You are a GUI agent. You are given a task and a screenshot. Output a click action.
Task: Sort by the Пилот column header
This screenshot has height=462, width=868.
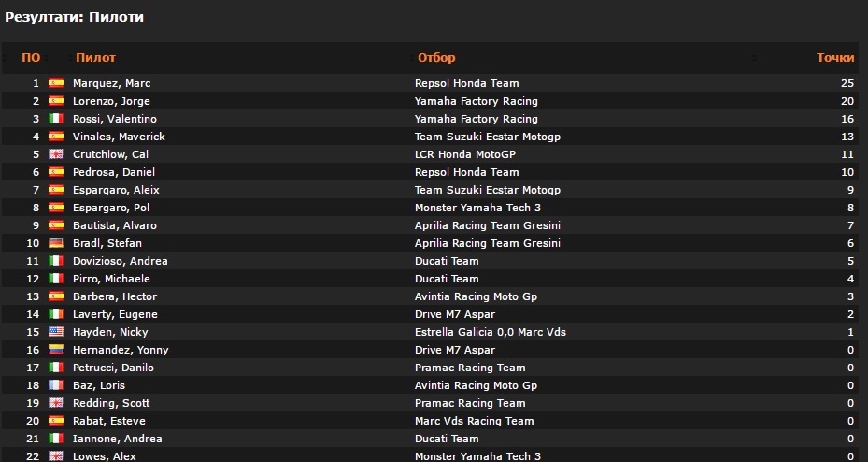tap(95, 57)
